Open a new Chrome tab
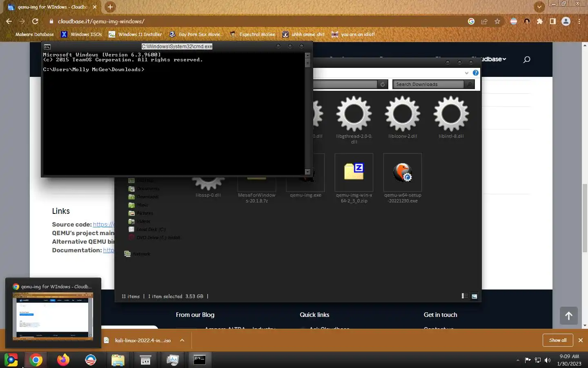This screenshot has height=368, width=588. click(110, 7)
